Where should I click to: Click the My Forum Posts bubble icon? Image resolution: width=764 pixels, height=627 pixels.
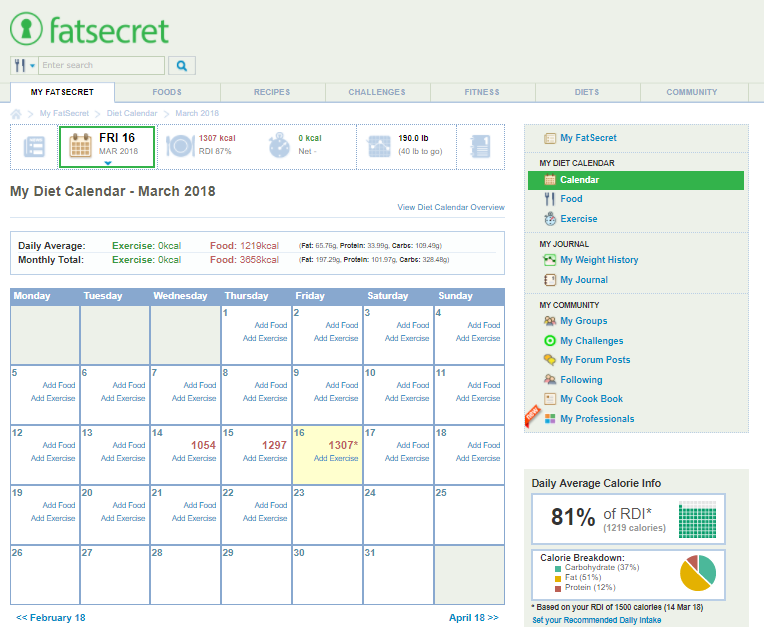(x=550, y=360)
